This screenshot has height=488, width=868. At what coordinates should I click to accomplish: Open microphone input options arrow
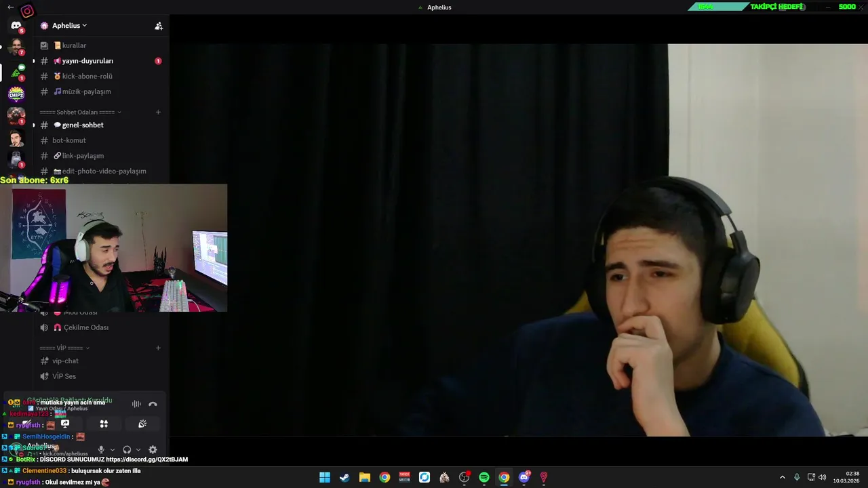pos(113,449)
